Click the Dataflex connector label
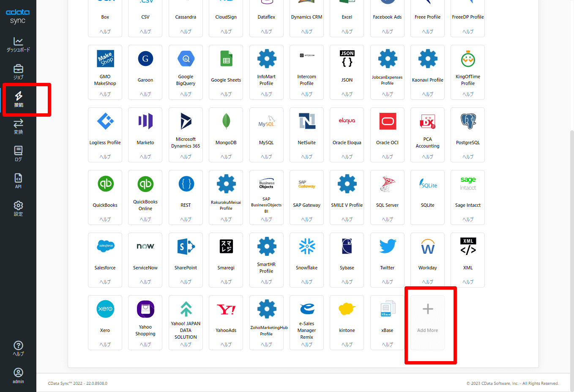Screen dimensions: 574x392 coord(267,17)
